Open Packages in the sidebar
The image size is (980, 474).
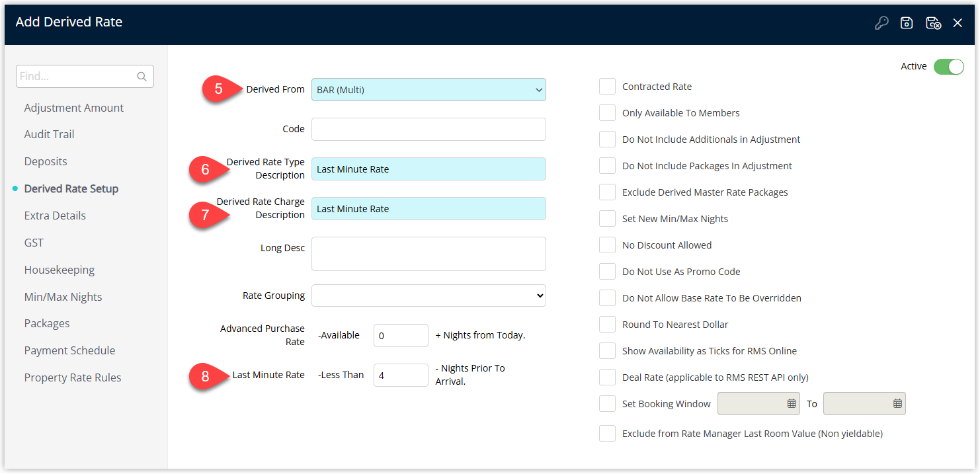(47, 323)
